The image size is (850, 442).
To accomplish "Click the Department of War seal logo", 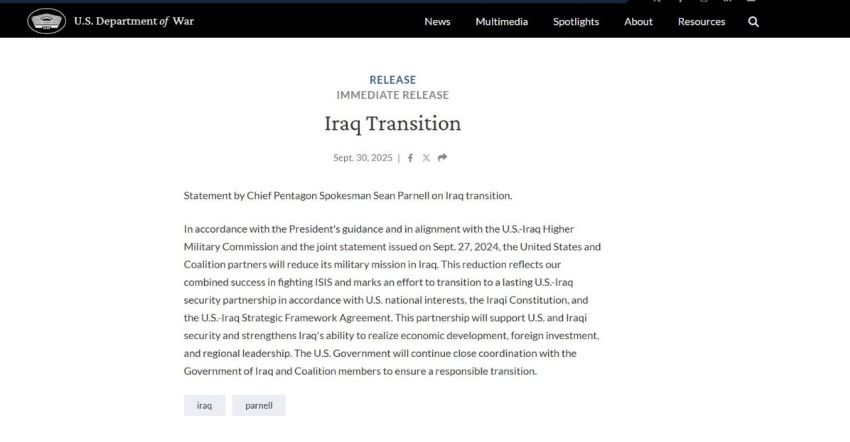I will 43,22.
